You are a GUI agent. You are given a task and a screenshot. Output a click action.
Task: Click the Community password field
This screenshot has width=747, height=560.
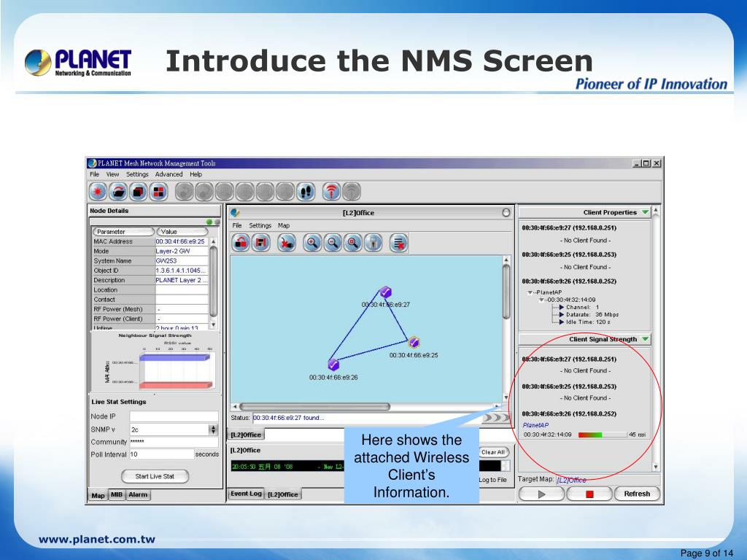[174, 442]
